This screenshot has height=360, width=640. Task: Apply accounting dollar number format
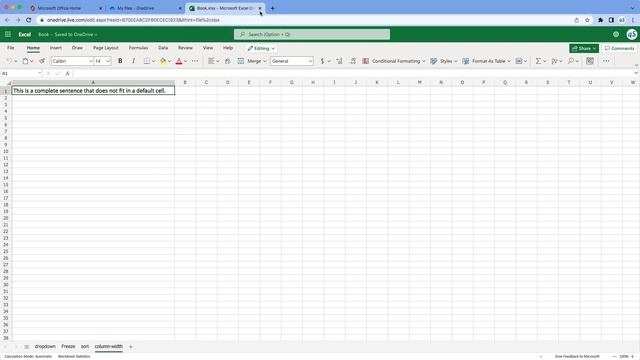(x=322, y=61)
